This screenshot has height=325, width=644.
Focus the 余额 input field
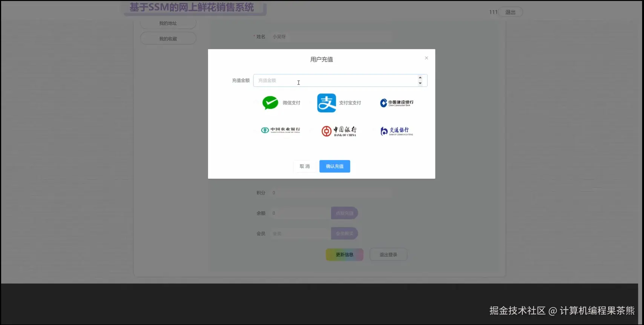(300, 213)
